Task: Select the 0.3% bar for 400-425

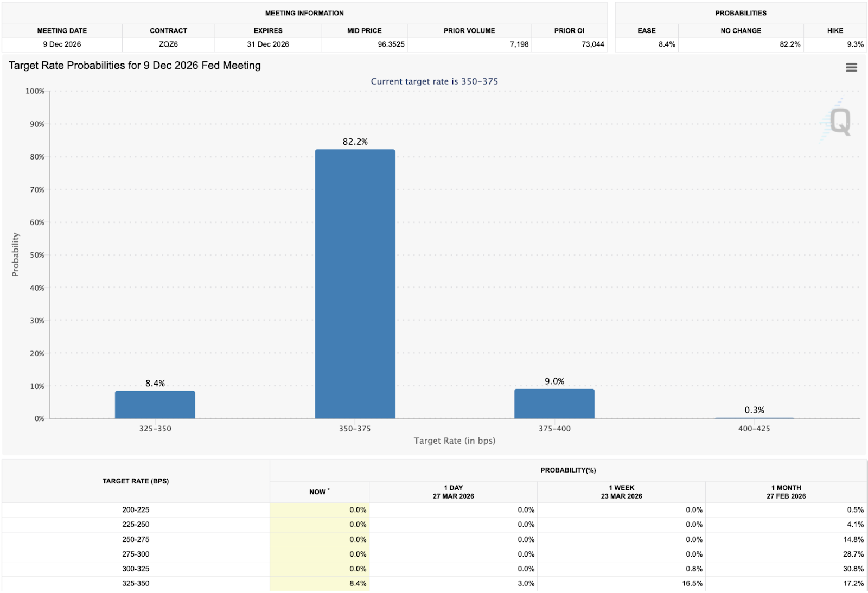Action: [755, 417]
